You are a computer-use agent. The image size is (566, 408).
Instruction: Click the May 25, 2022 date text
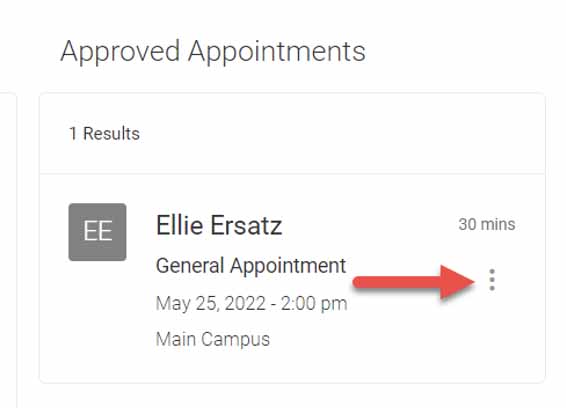210,303
